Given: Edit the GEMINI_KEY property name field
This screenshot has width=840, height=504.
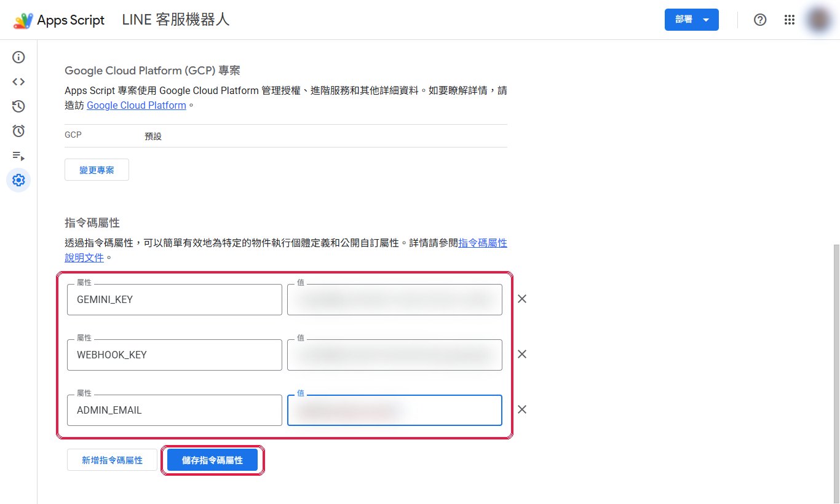Looking at the screenshot, I should point(175,300).
